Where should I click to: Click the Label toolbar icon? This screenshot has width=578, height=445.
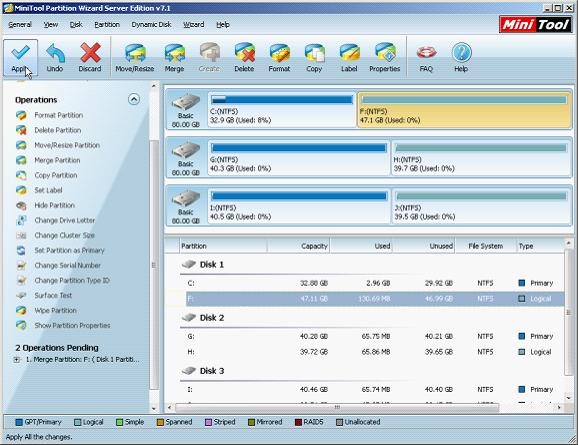(x=349, y=57)
